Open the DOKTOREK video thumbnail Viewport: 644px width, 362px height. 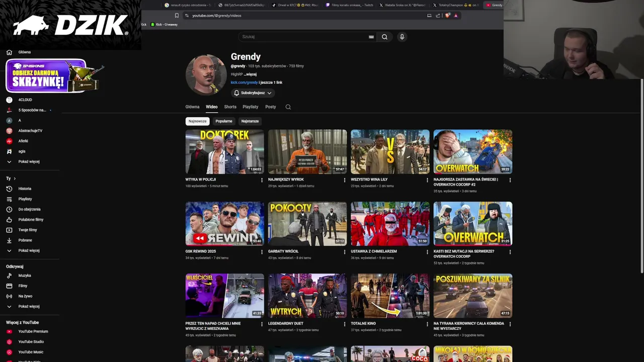coord(224,152)
